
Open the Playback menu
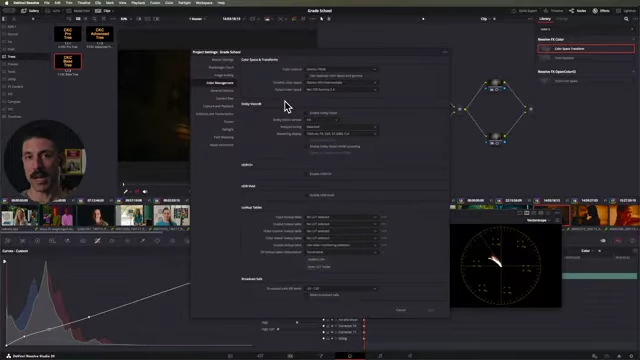click(138, 2)
